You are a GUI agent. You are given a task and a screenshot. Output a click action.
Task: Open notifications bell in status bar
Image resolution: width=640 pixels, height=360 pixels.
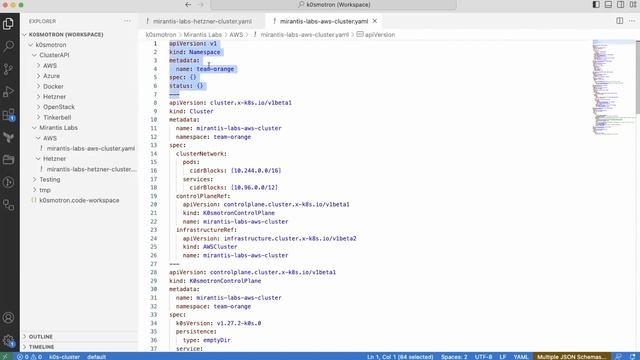tap(633, 357)
